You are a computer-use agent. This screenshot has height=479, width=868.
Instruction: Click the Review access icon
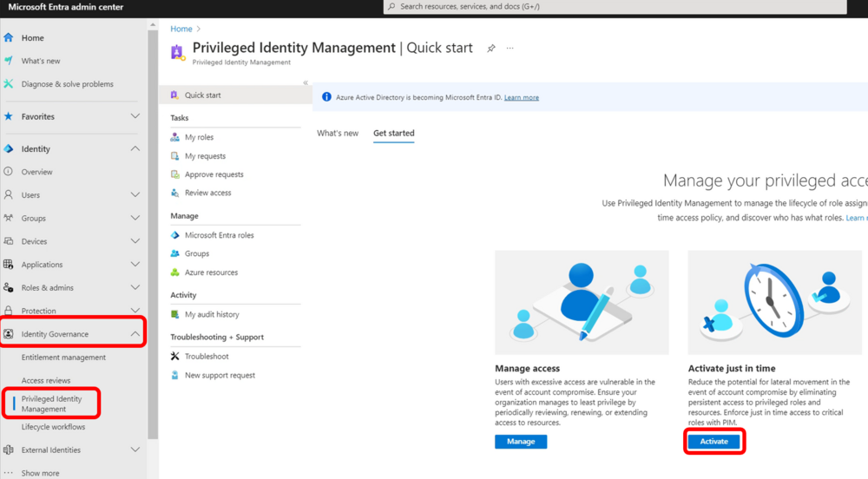pos(175,193)
